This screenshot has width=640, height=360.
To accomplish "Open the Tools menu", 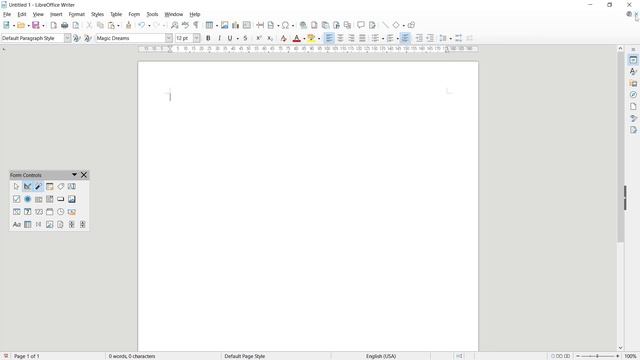I will pyautogui.click(x=152, y=14).
